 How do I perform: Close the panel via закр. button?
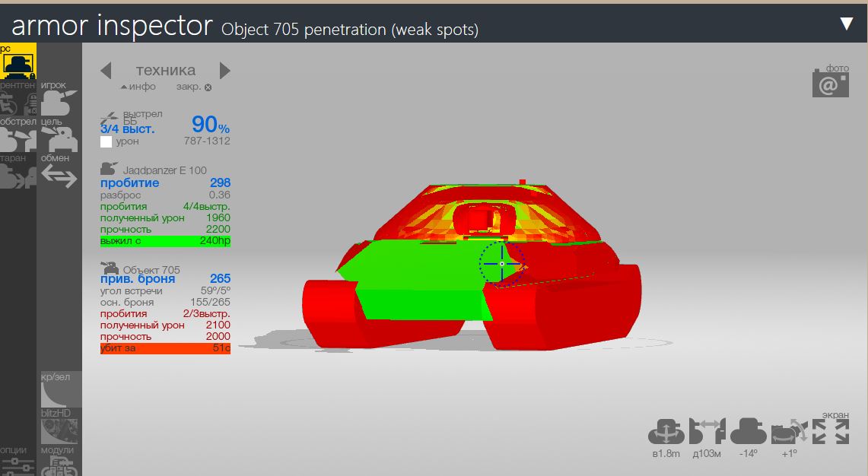(x=194, y=87)
